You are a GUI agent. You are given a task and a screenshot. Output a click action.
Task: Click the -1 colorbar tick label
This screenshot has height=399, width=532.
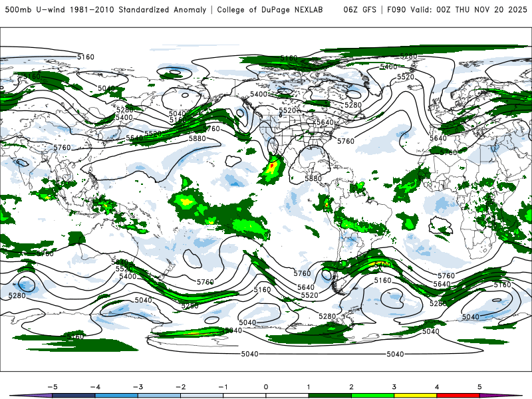tap(223, 387)
